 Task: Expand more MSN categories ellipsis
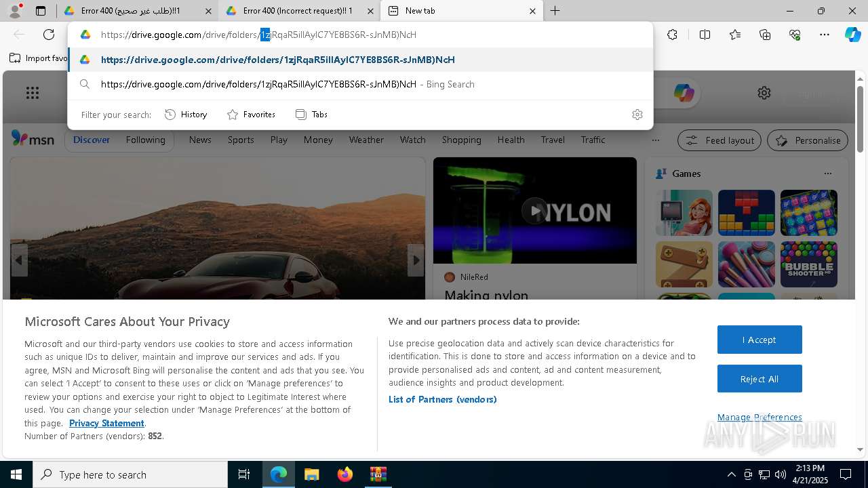[x=655, y=140]
